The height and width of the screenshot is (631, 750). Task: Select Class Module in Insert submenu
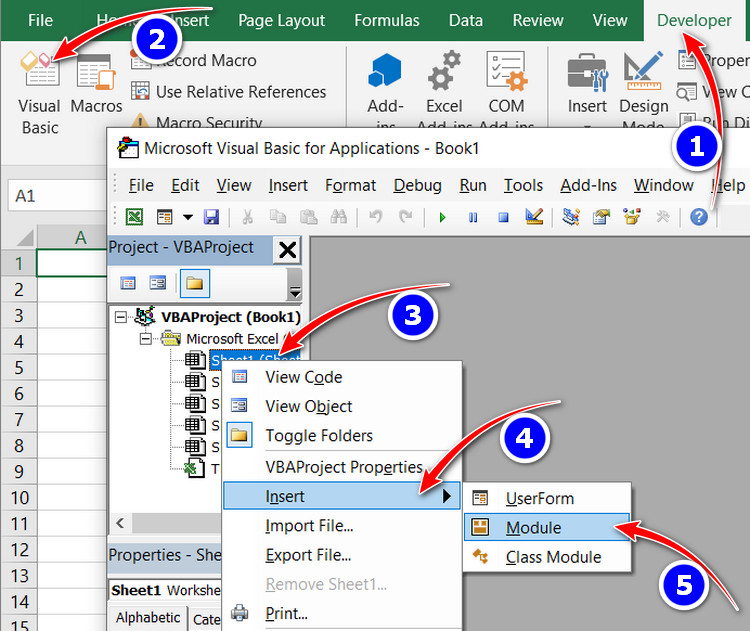tap(547, 557)
